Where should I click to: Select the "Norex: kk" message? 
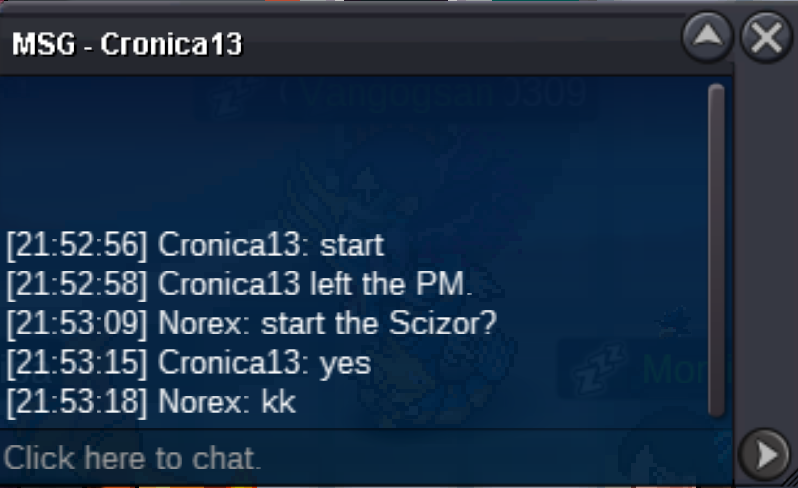point(151,402)
